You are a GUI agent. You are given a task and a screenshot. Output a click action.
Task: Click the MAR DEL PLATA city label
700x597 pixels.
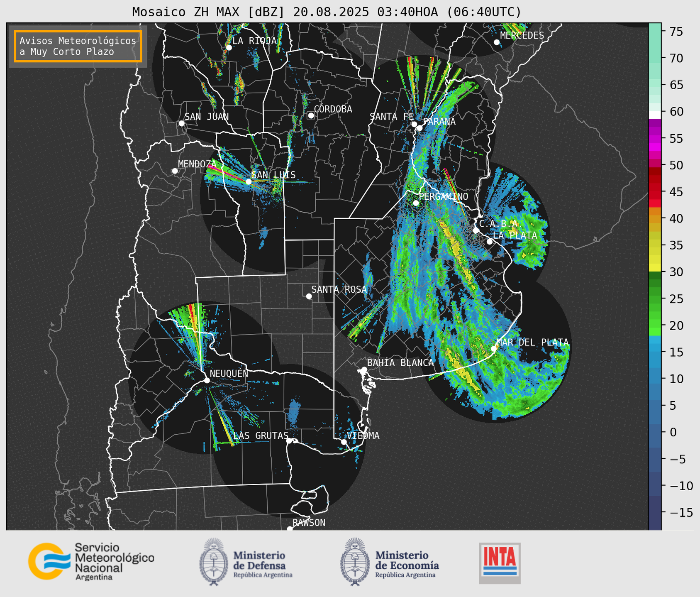tap(532, 343)
